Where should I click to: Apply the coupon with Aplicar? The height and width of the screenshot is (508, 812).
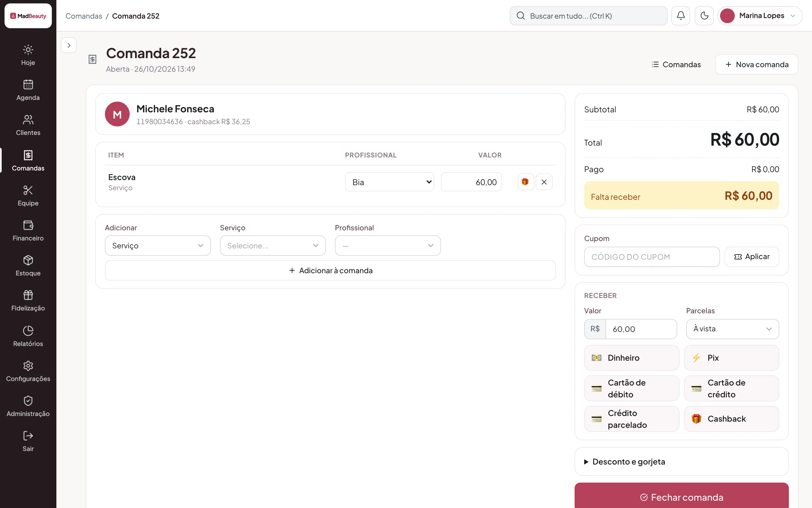click(752, 257)
